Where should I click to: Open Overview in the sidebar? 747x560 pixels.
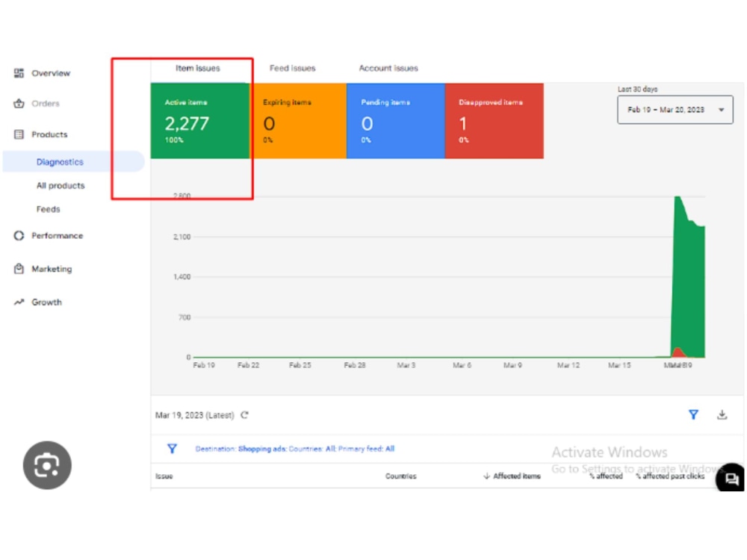(51, 73)
